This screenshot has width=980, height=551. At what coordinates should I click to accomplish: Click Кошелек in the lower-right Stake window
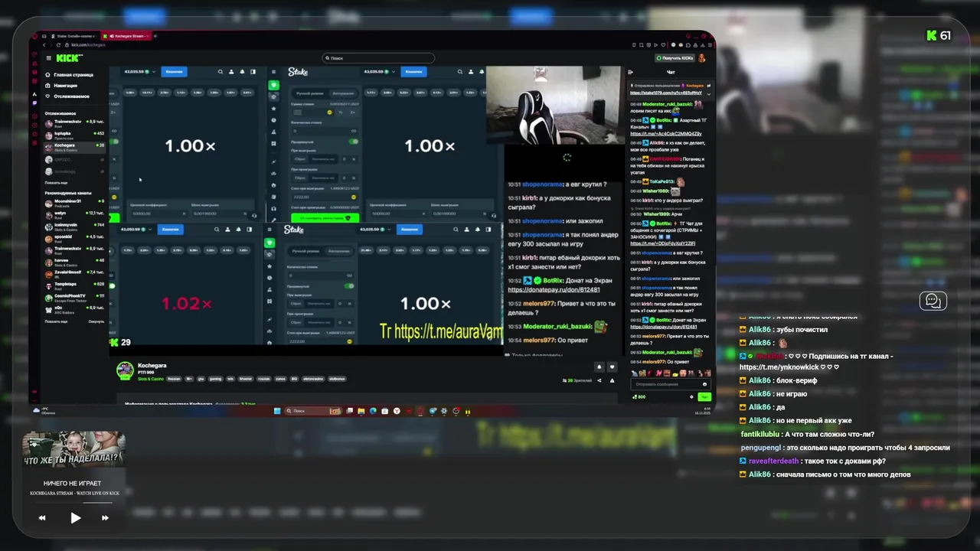(x=410, y=230)
